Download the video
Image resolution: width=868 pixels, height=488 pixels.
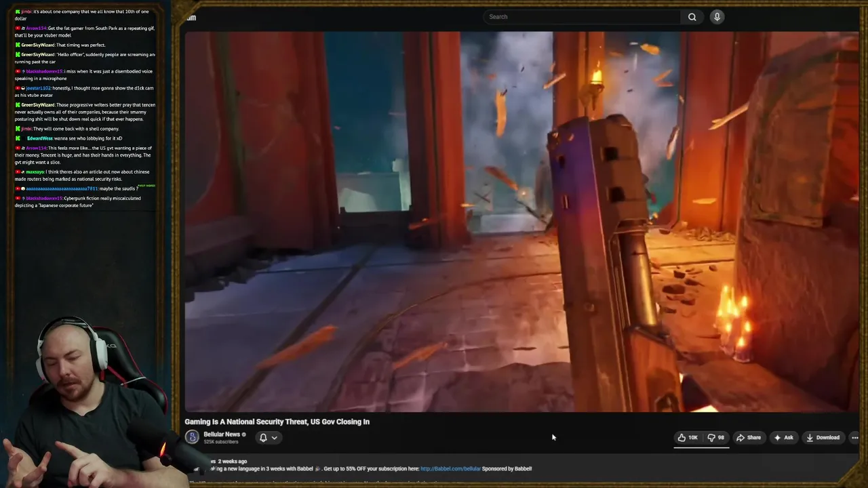point(823,438)
